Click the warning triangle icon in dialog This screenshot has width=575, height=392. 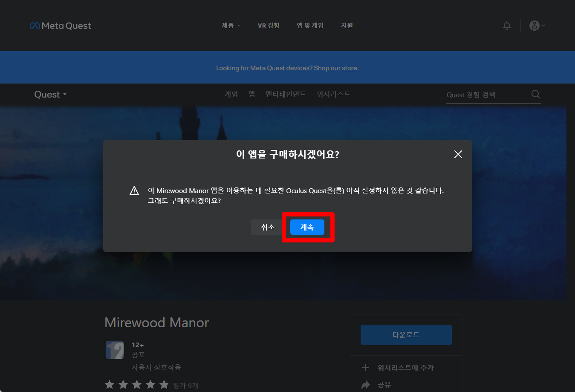(134, 190)
